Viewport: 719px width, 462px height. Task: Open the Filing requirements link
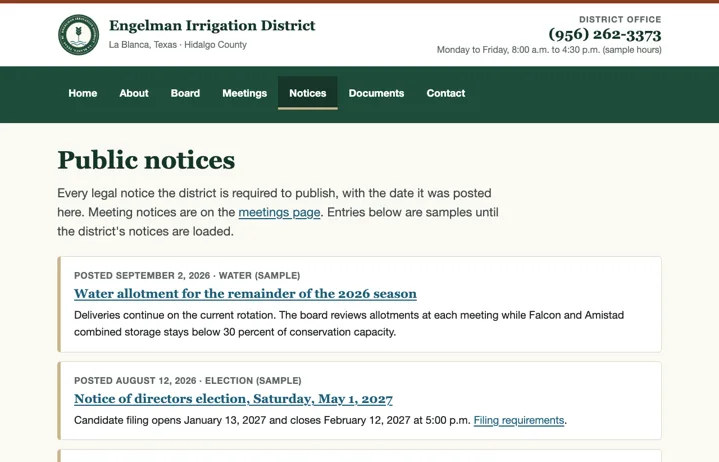519,420
